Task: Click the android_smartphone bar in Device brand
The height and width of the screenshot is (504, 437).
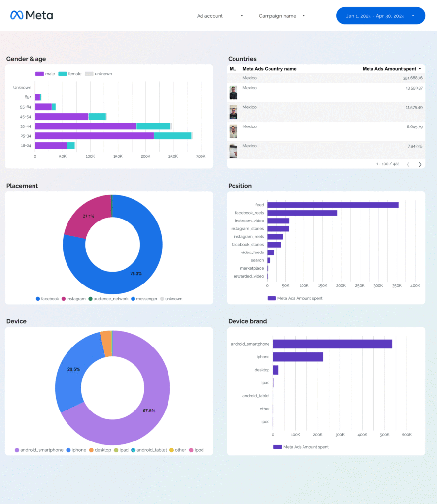Action: [333, 344]
